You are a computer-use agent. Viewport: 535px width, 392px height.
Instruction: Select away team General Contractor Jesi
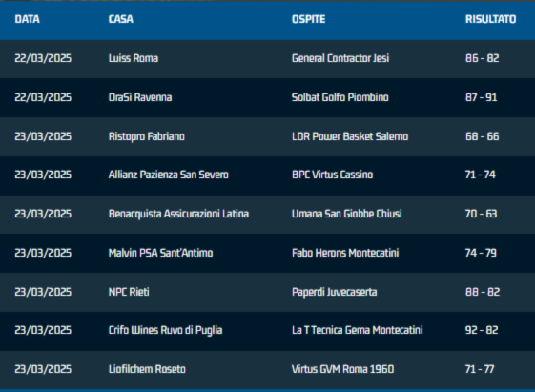340,58
